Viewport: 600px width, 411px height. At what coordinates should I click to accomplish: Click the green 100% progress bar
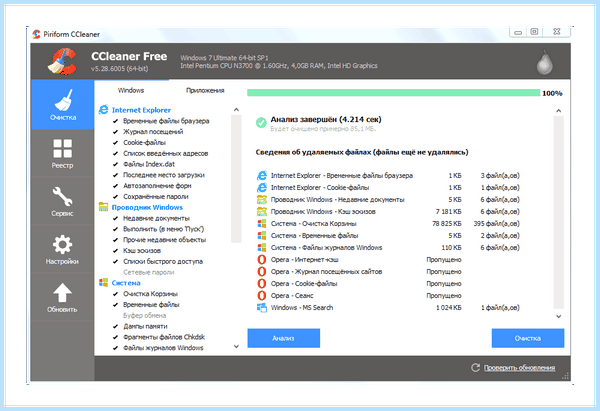393,93
